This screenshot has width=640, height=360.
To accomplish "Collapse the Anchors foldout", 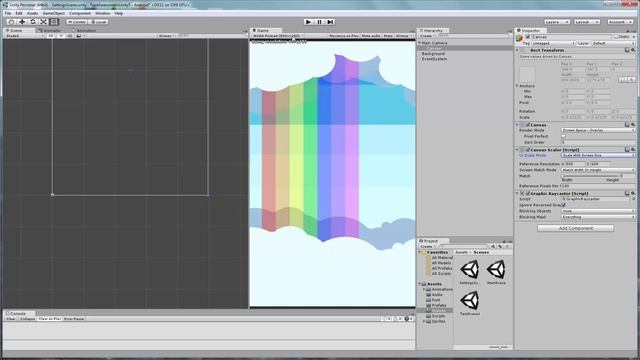I will (517, 86).
